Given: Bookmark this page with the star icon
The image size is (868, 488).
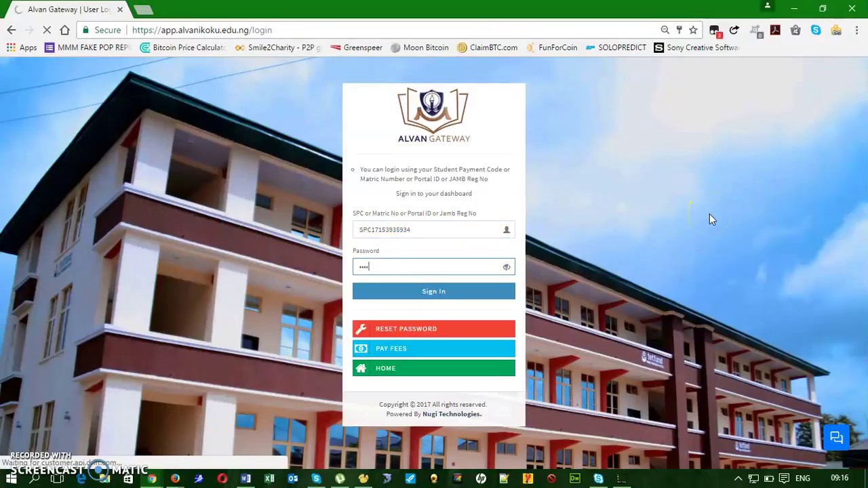Looking at the screenshot, I should pyautogui.click(x=693, y=30).
